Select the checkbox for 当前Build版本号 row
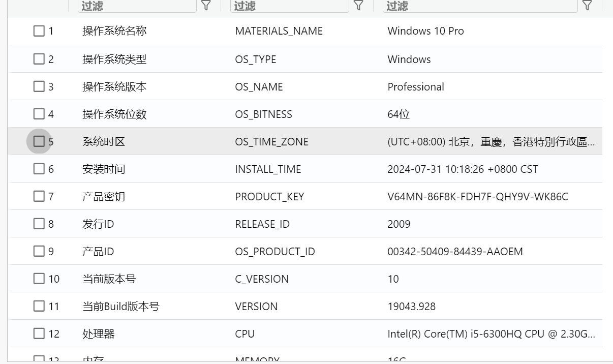 tap(39, 306)
